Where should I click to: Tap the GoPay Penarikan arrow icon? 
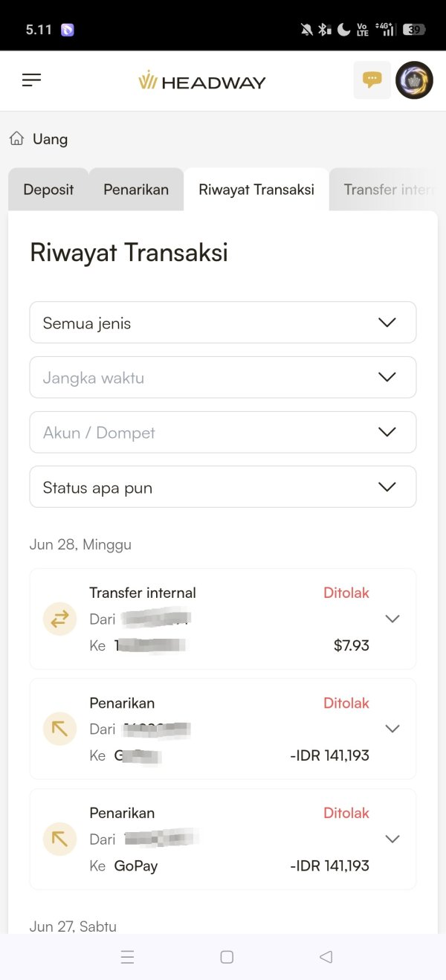point(59,839)
